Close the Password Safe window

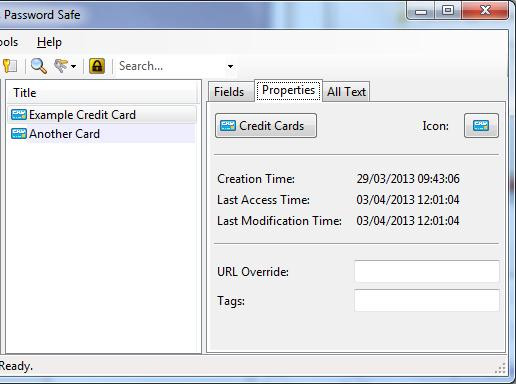[x=485, y=11]
